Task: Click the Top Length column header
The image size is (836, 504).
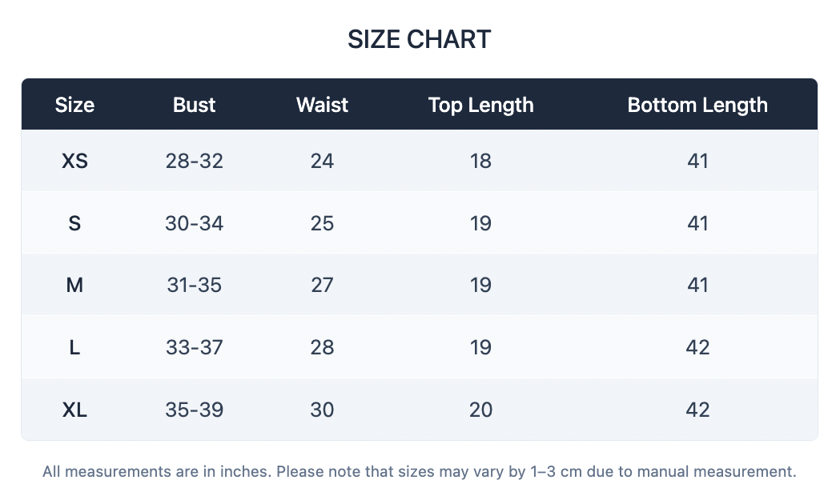Action: tap(480, 105)
